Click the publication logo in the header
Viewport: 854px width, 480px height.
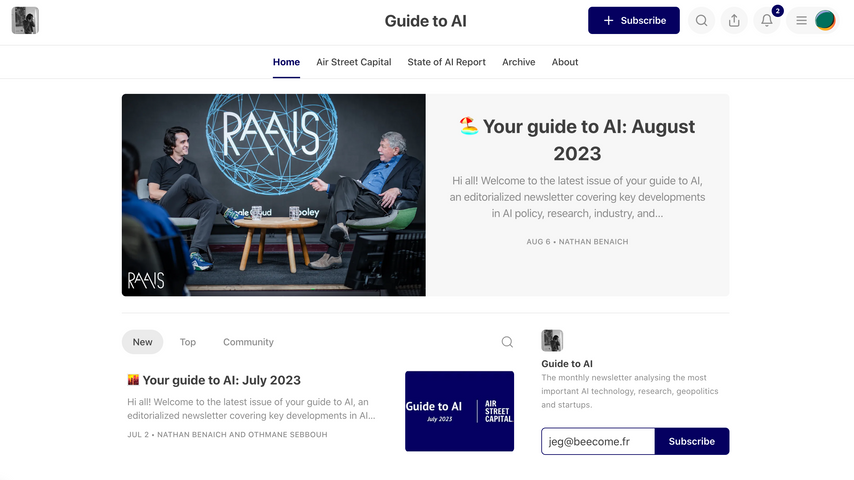tap(25, 21)
